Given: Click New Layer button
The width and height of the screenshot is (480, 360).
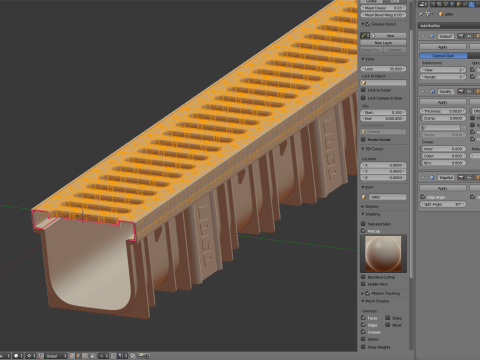Looking at the screenshot, I should [383, 43].
